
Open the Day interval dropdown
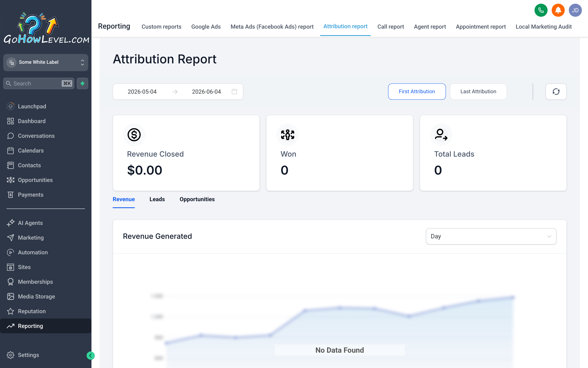click(x=491, y=236)
